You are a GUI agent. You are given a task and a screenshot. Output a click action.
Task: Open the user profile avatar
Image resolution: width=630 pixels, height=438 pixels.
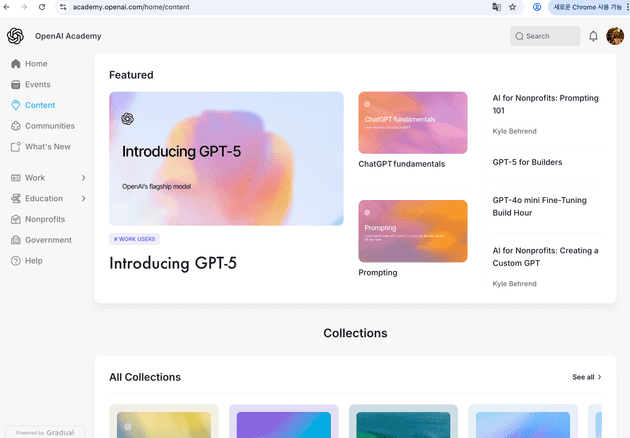(x=615, y=36)
